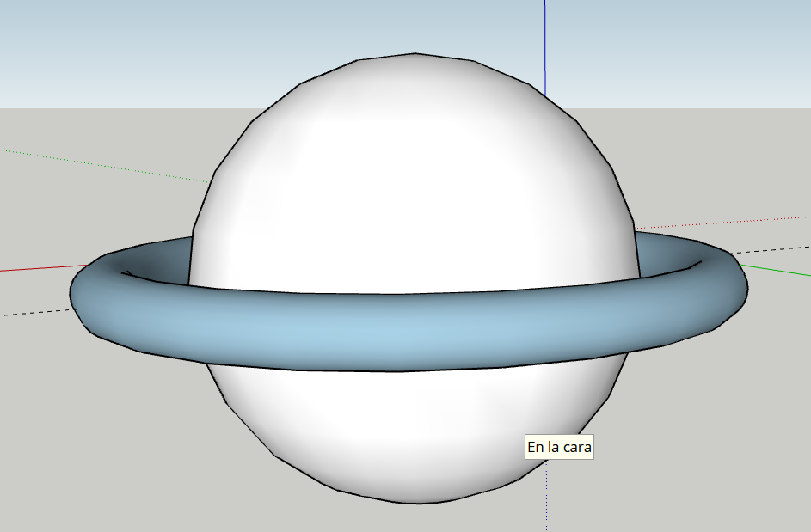The width and height of the screenshot is (811, 532).
Task: Pick the solid blue axis line above the sphere
Action: tap(545, 43)
